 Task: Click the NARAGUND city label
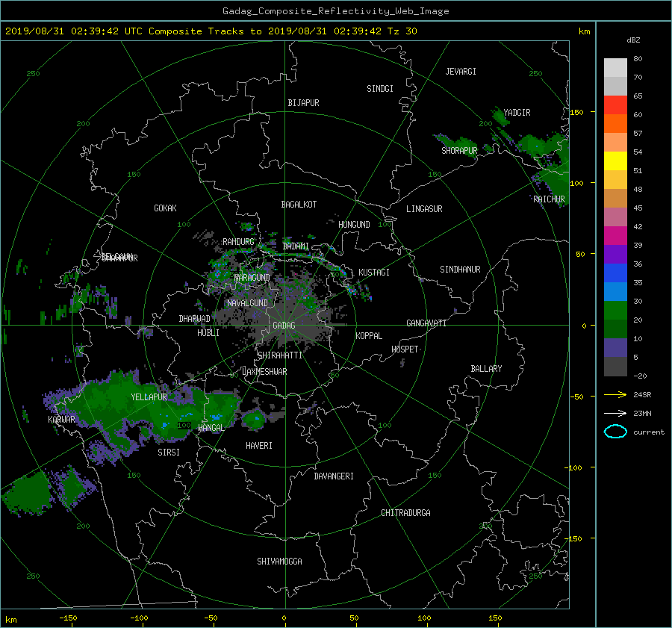point(252,278)
